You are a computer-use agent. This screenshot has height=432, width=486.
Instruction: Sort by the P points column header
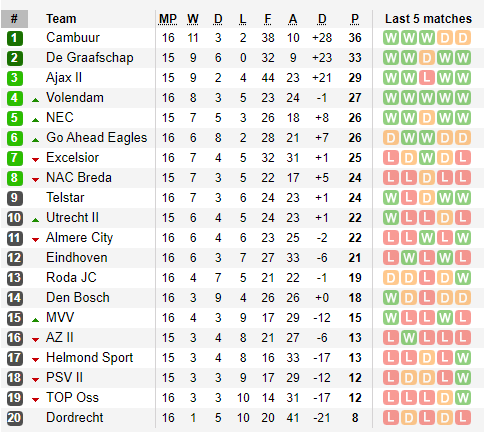pos(355,19)
